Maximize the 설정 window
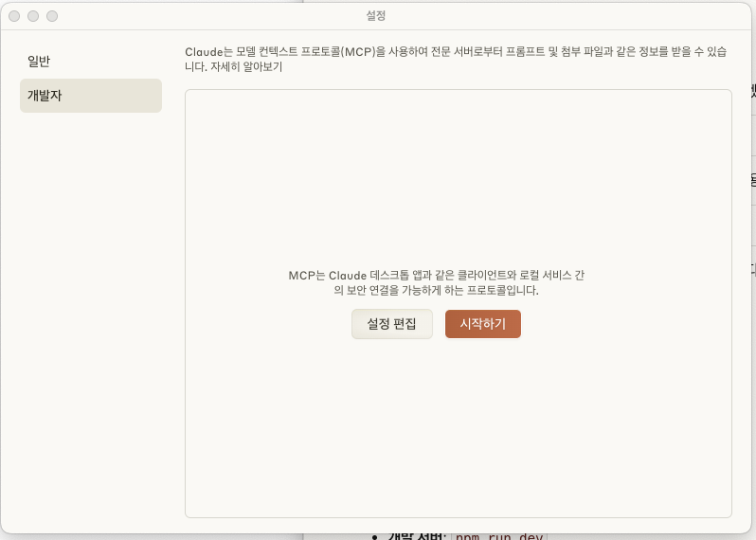The image size is (756, 540). (x=52, y=16)
